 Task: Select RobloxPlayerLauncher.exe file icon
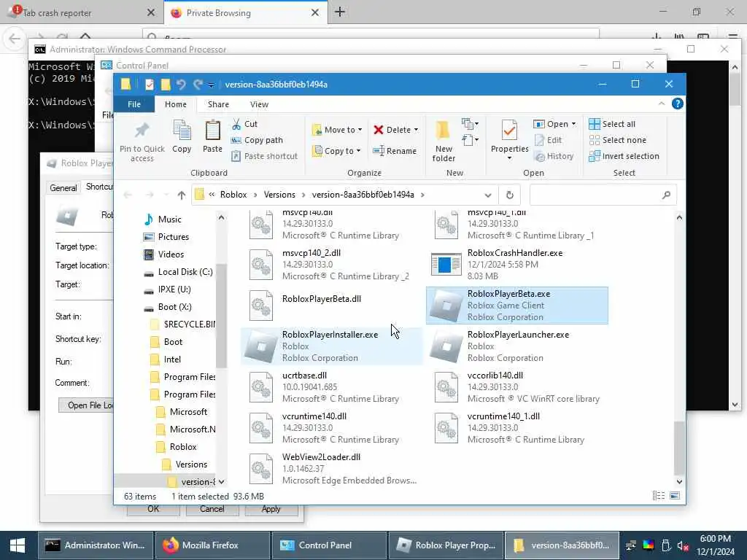pos(446,346)
